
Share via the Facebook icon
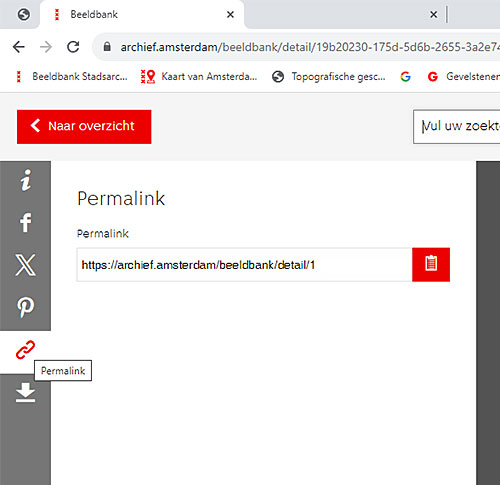(26, 222)
